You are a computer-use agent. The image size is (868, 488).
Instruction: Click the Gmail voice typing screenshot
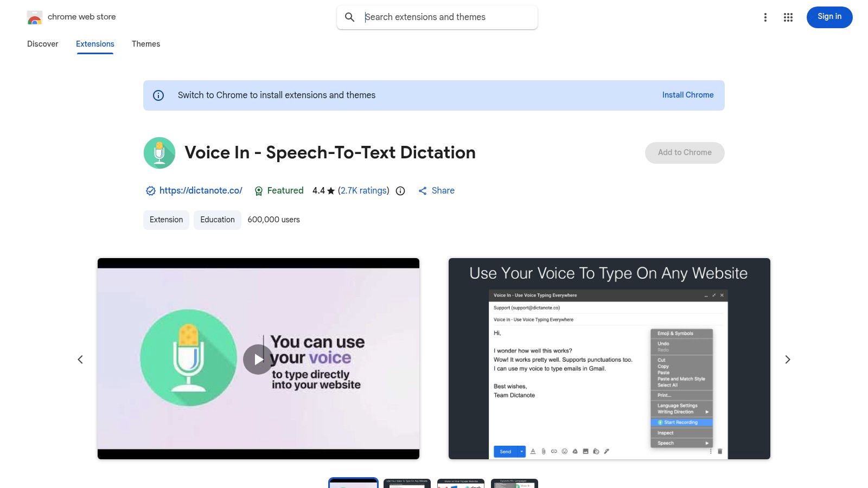click(609, 359)
